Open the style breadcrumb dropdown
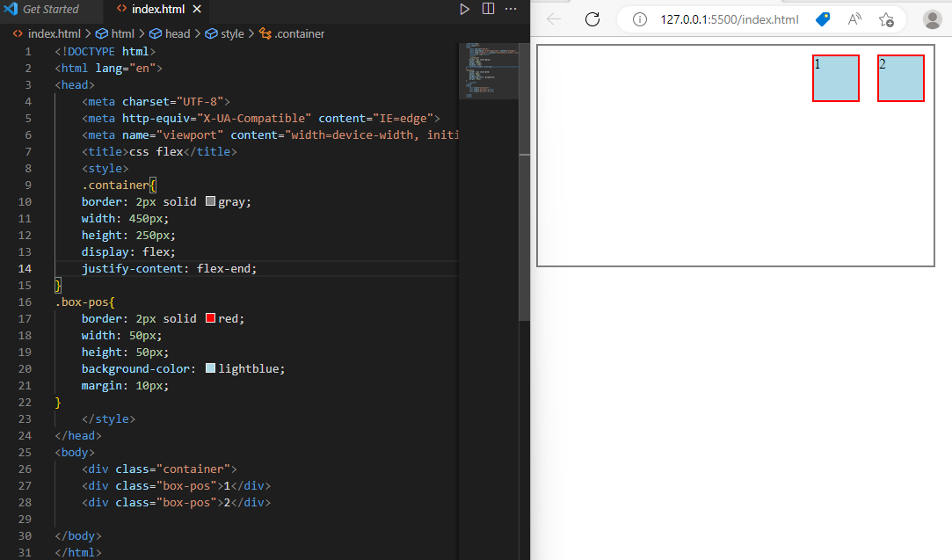Screen dimensions: 952x560 (225, 34)
